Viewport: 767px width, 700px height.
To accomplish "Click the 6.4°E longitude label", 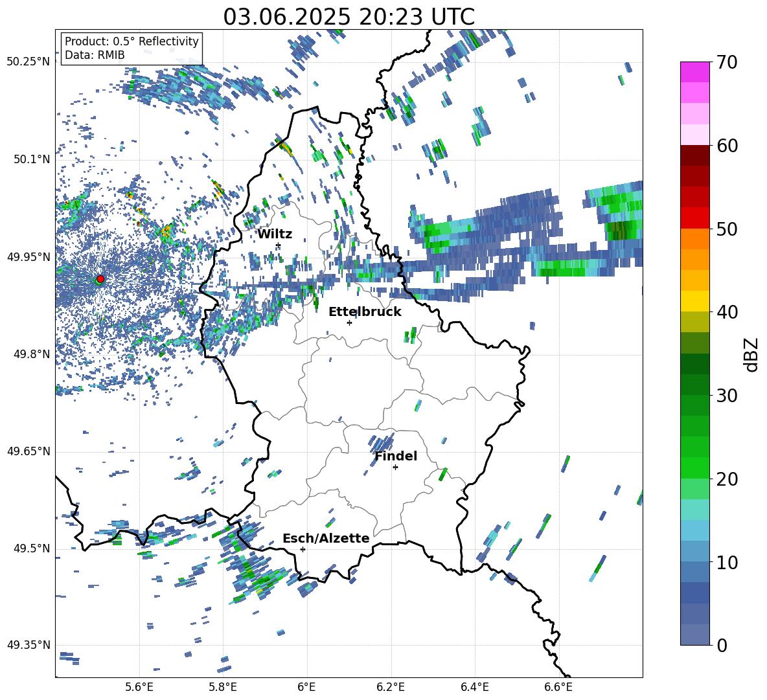I will [474, 687].
